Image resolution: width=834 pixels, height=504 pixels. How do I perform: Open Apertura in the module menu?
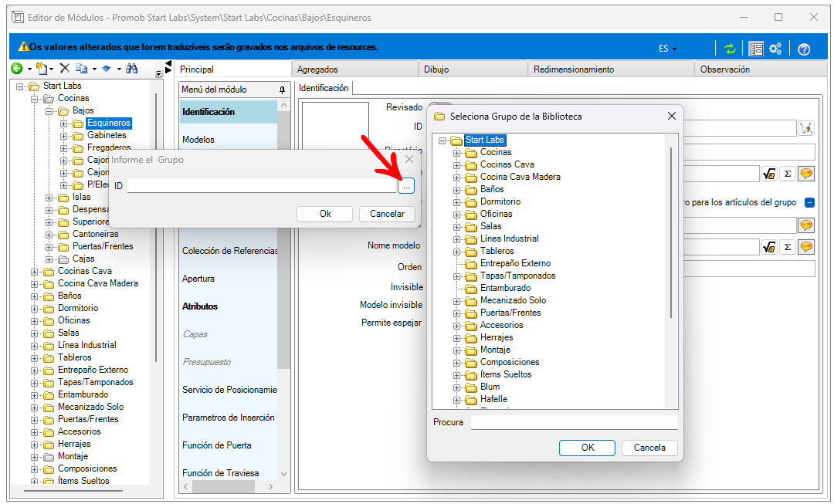tap(198, 279)
